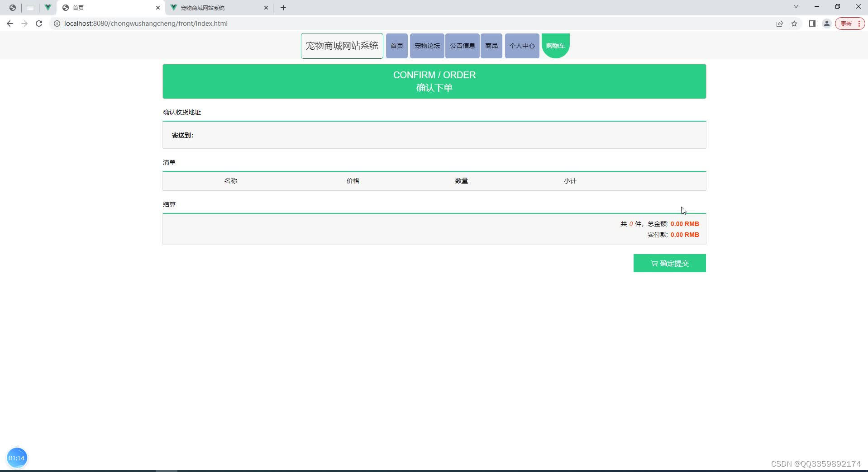Click the 小计 column header
This screenshot has height=472, width=868.
click(x=570, y=181)
